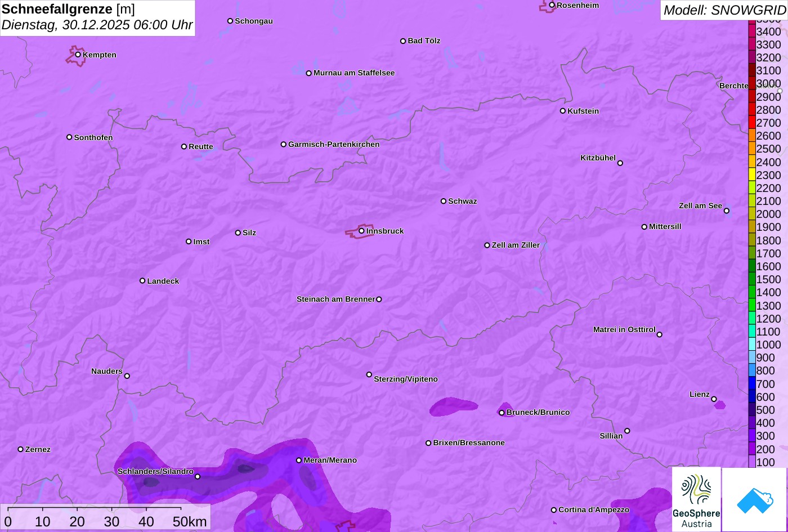Click the "Modell: SNOWGRID" label
Viewport: 788px width, 532px height.
tap(724, 10)
